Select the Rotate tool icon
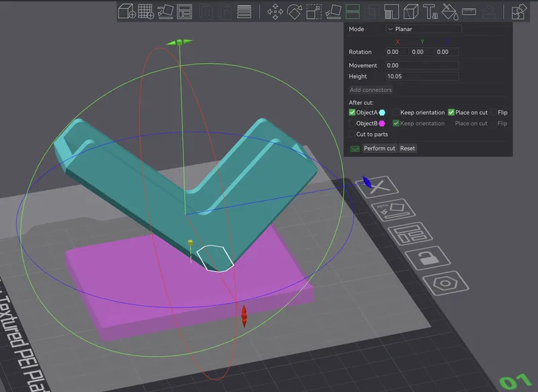 click(x=294, y=11)
